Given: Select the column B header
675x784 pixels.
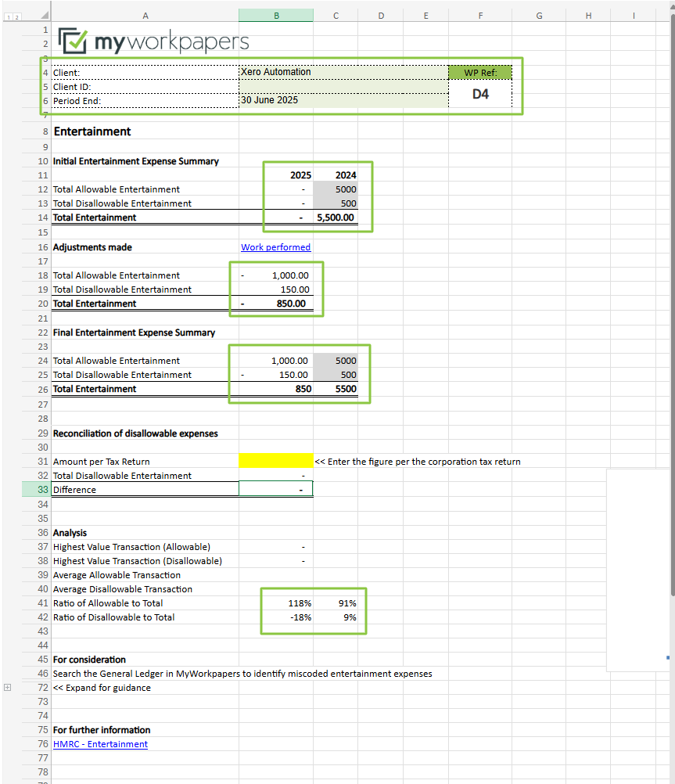Looking at the screenshot, I should click(x=275, y=16).
